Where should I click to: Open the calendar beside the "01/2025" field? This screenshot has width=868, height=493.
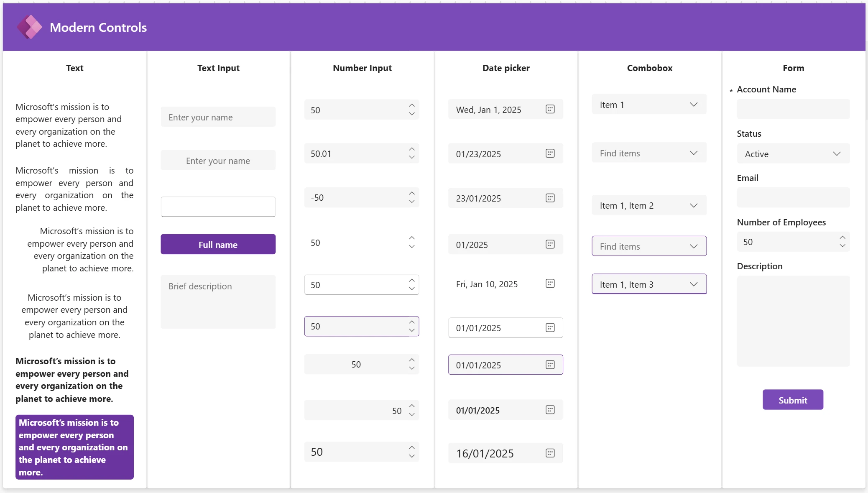(550, 244)
